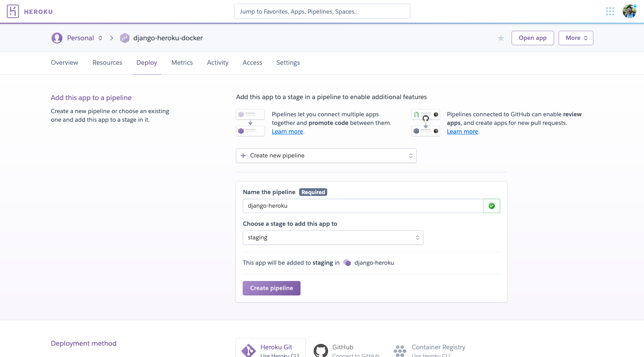644x357 pixels.
Task: Select the Heroku Git deployment icon
Action: click(249, 350)
